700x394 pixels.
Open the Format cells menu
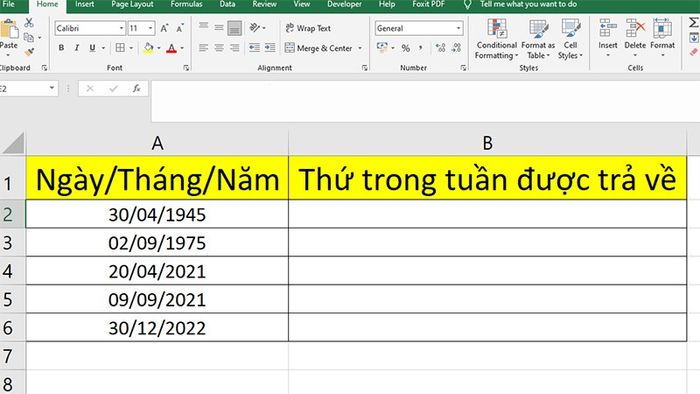662,38
